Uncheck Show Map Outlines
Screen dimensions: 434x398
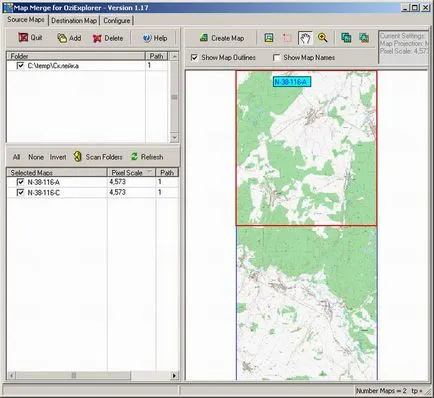(194, 58)
